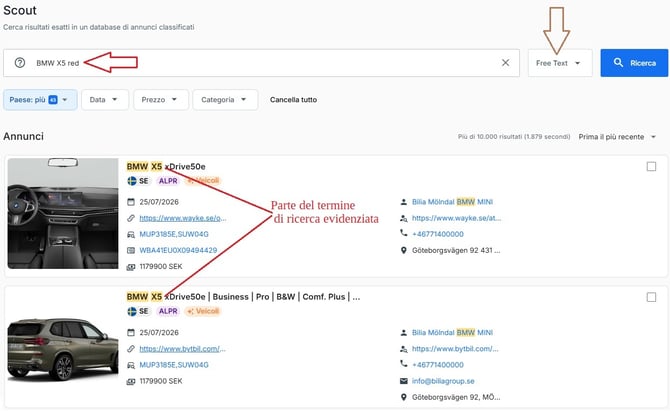The image size is (670, 412).
Task: Click the seller search icon beside second bytbil link
Action: [403, 349]
